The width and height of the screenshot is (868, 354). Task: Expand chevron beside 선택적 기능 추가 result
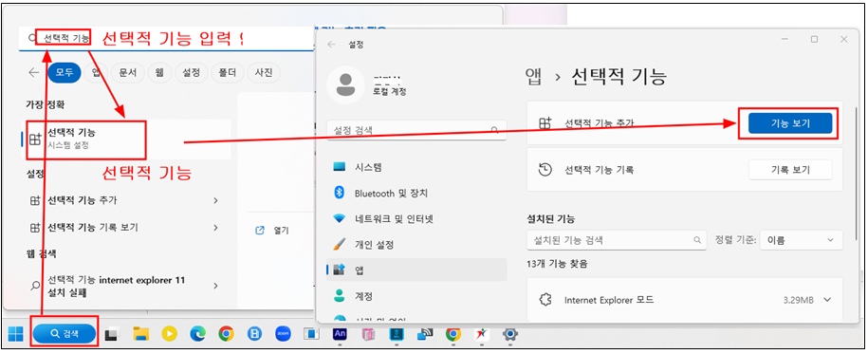(x=216, y=200)
